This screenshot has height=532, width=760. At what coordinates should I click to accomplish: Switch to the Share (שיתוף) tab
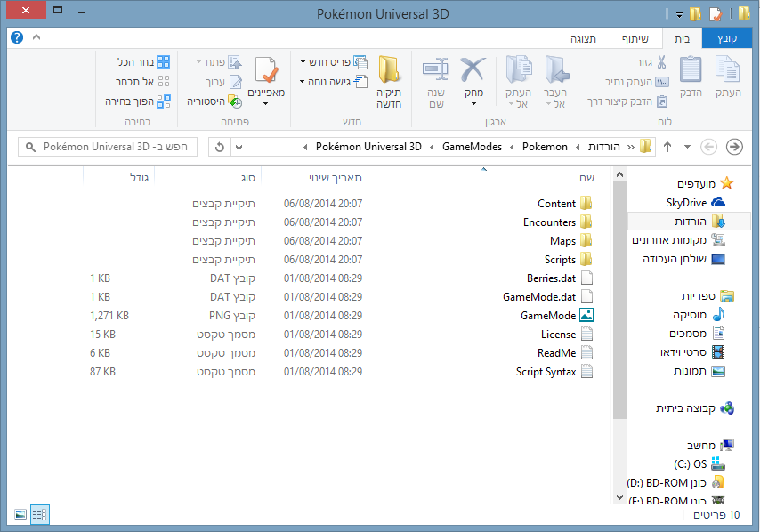[635, 39]
